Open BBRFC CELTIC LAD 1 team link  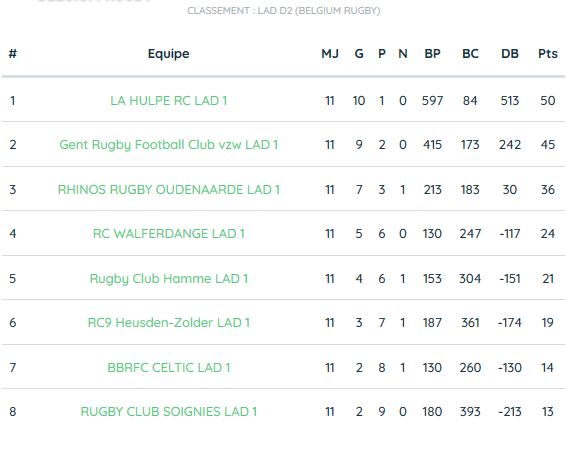169,368
